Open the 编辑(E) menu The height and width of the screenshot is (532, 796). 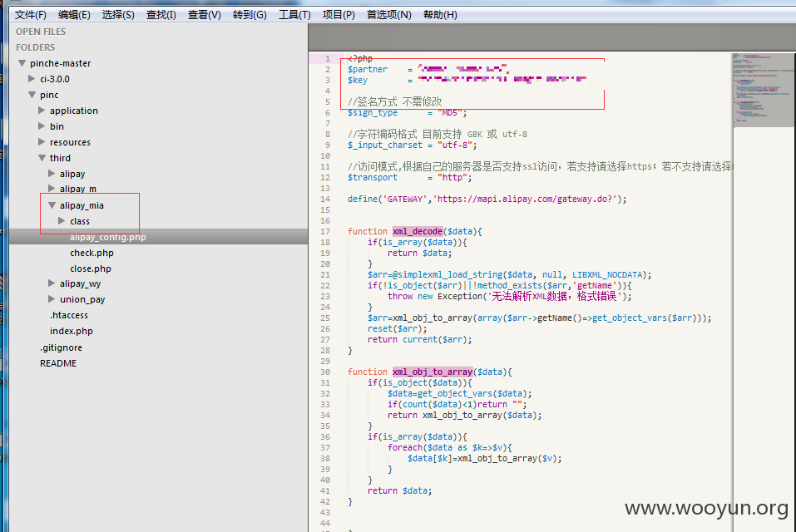click(74, 15)
